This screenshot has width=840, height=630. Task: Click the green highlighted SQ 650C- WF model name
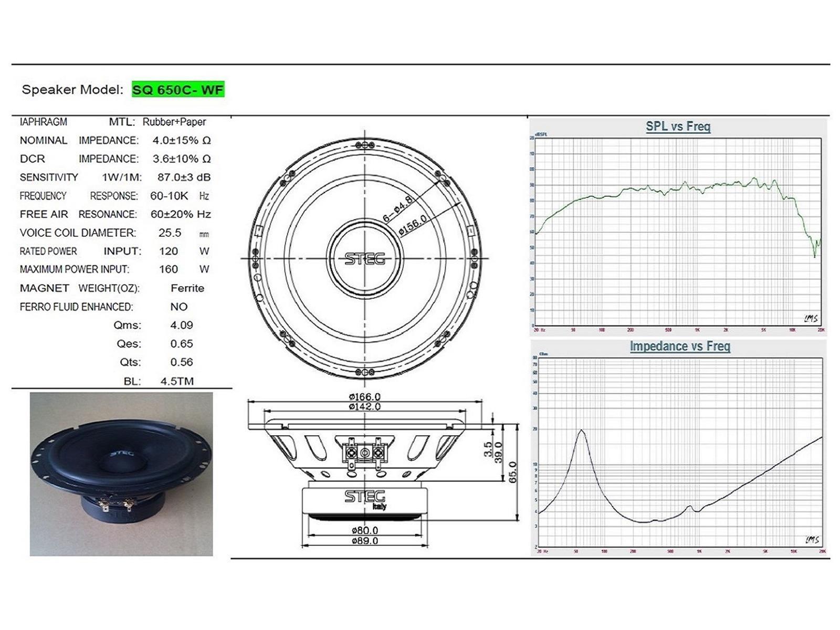[178, 90]
